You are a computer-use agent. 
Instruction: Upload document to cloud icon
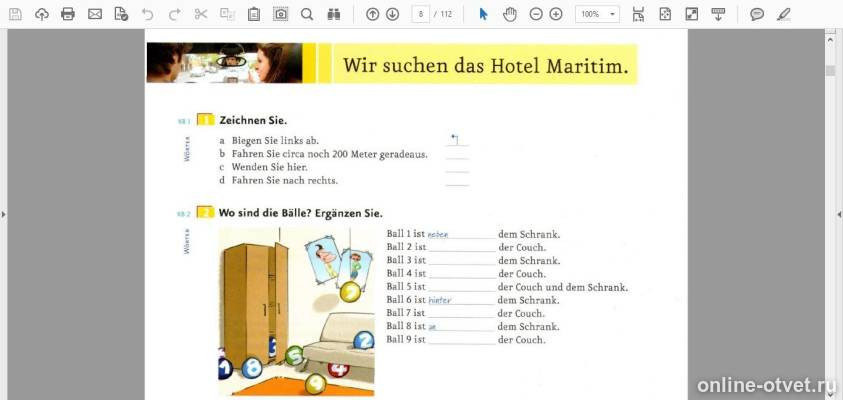[42, 14]
